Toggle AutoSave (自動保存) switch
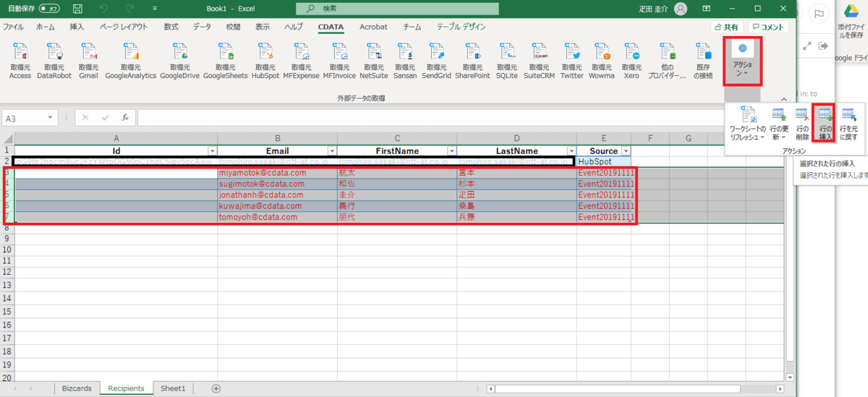This screenshot has height=397, width=868. pos(49,9)
